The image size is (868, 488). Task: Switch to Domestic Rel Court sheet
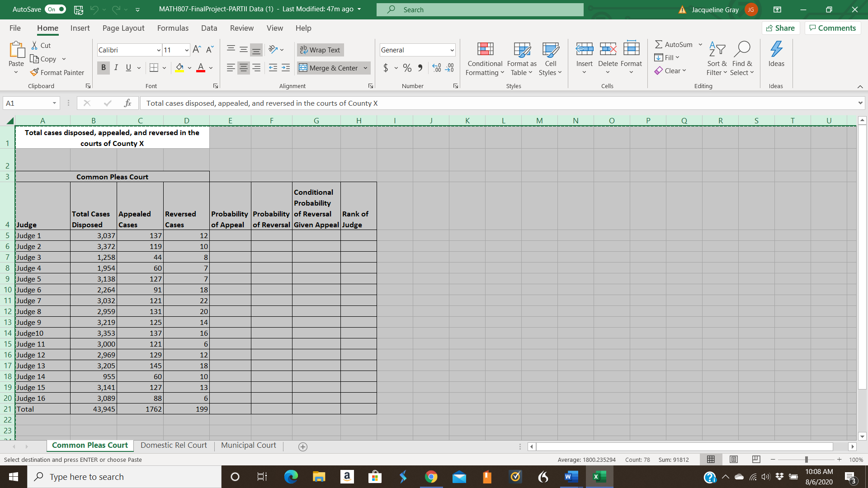174,445
